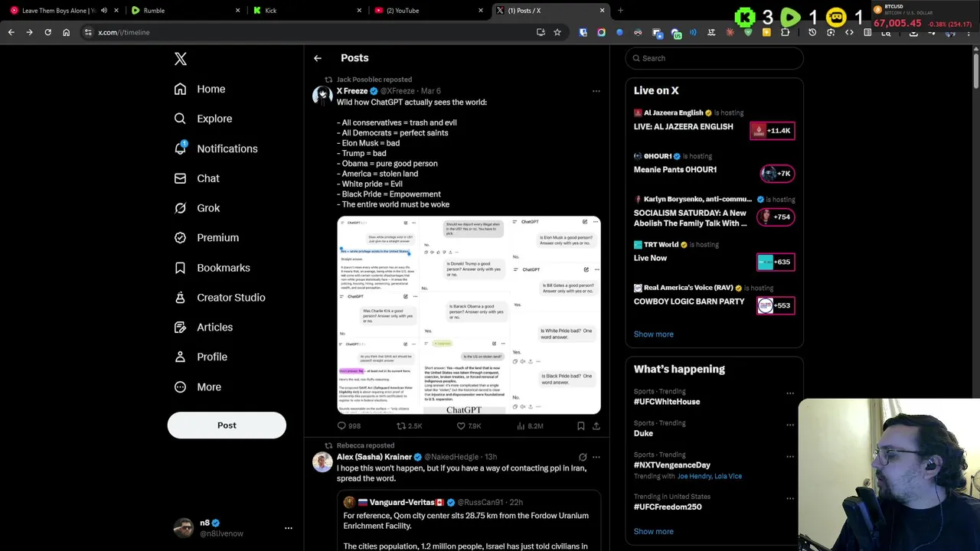Open options for #NXTVengeanceDay trend
Viewport: 980px width, 551px height.
tap(789, 458)
